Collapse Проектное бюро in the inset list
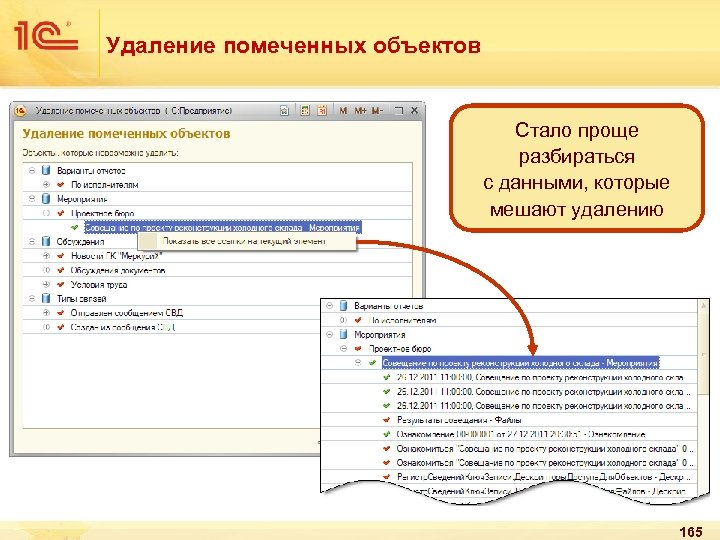Viewport: 720px width, 540px height. 343,349
